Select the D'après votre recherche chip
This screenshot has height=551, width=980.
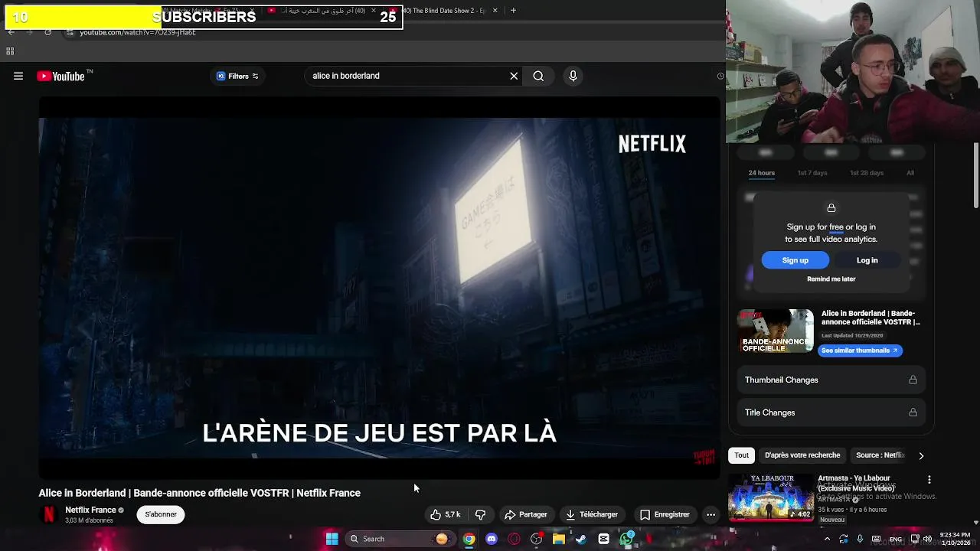[802, 455]
